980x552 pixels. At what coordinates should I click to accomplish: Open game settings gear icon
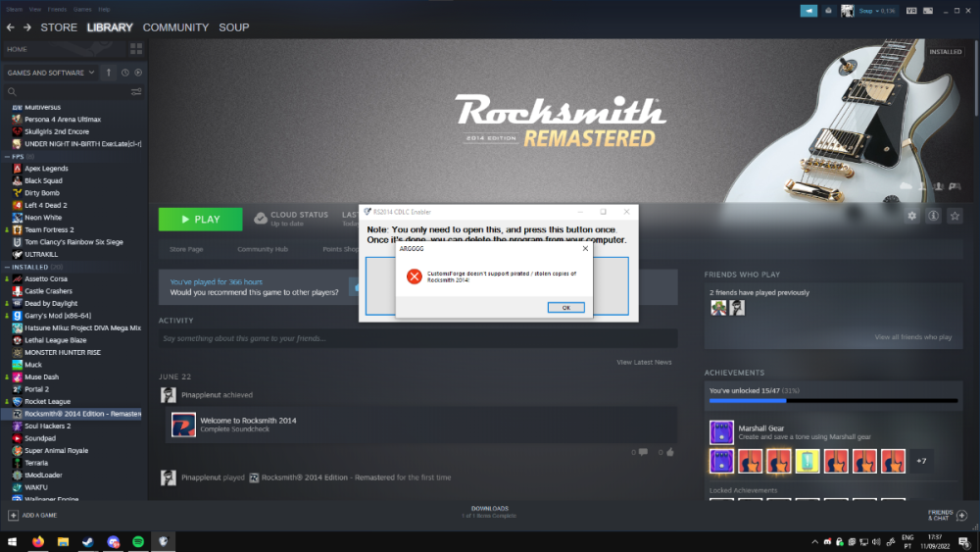(x=911, y=216)
